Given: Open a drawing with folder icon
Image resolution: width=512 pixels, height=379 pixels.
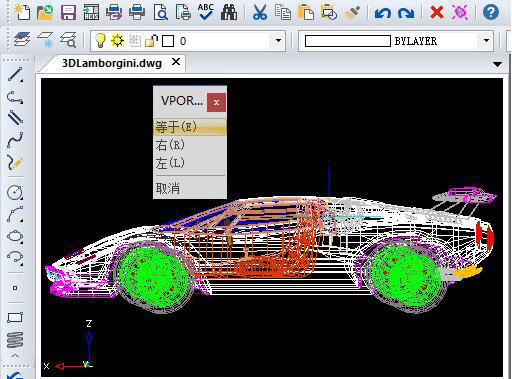Looking at the screenshot, I should pyautogui.click(x=45, y=12).
